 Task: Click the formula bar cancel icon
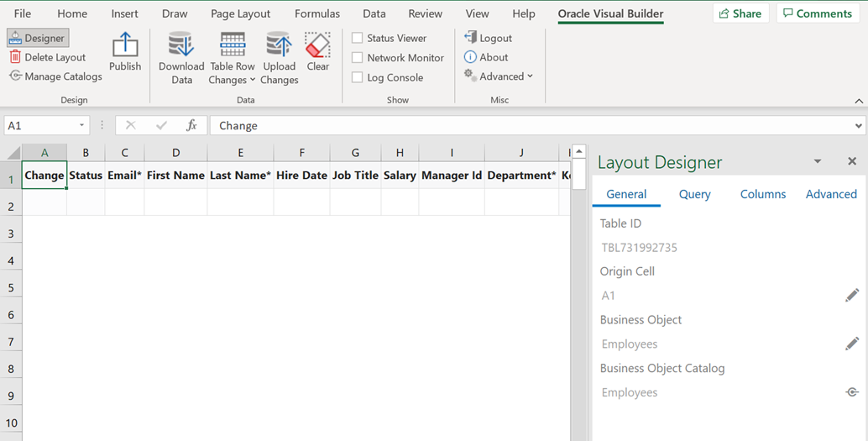click(x=131, y=125)
